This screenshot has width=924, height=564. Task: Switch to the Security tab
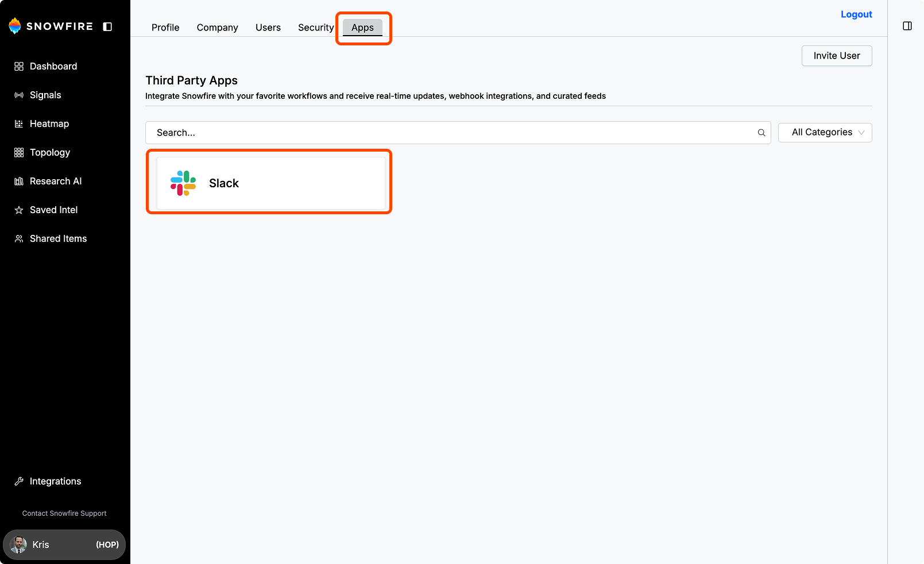pos(316,28)
